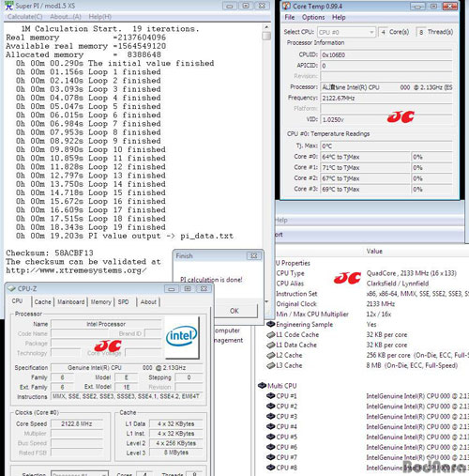Image resolution: width=469 pixels, height=476 pixels.
Task: Click the Level 2 cache value 4 x 256 KBytes
Action: [176, 443]
